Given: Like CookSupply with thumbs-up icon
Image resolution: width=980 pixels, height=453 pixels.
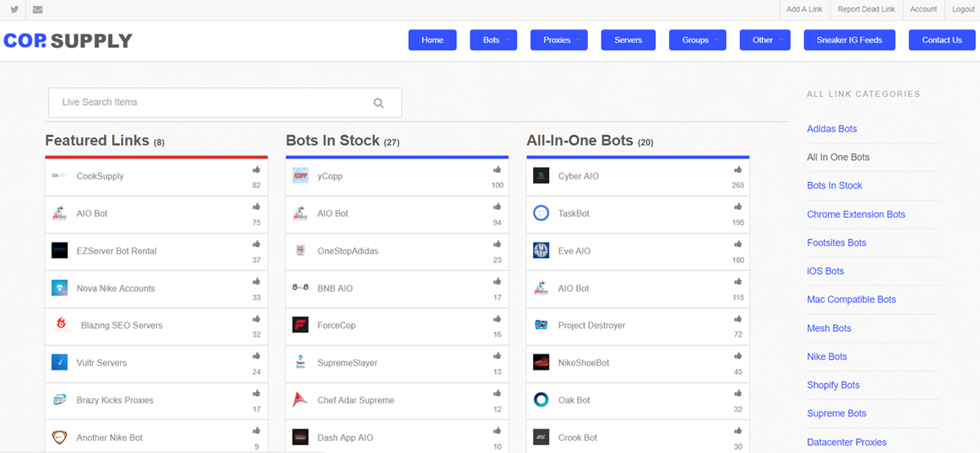Looking at the screenshot, I should 256,170.
